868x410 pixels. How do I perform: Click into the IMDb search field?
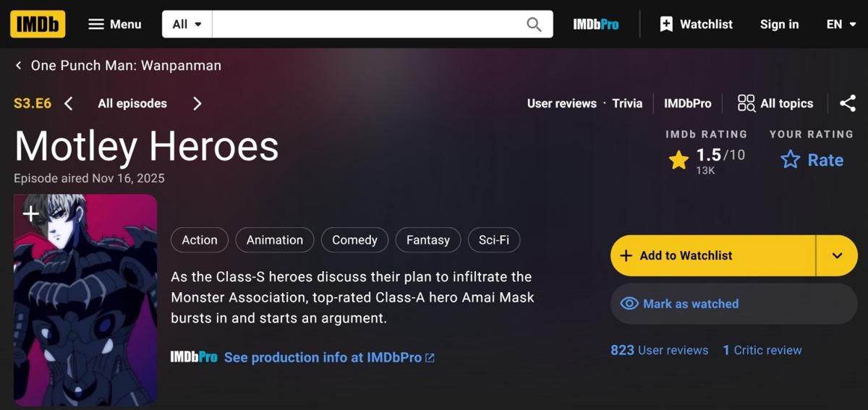tap(365, 25)
